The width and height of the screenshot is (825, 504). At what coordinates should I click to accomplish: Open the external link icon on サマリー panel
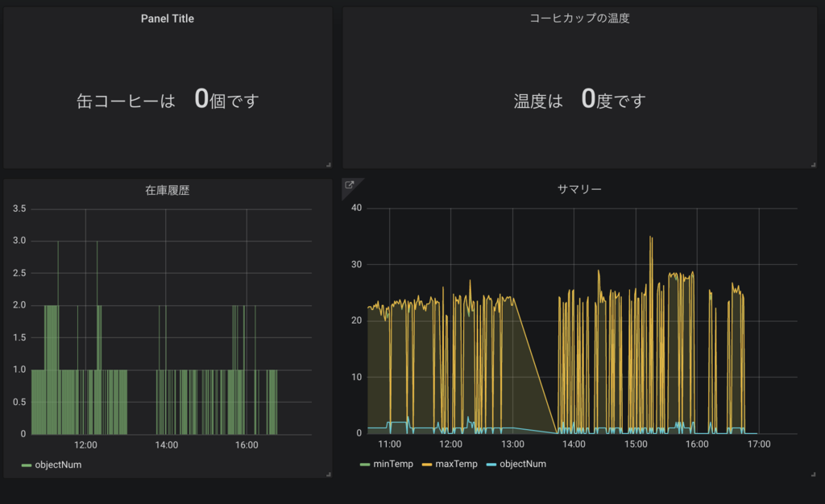tap(350, 184)
